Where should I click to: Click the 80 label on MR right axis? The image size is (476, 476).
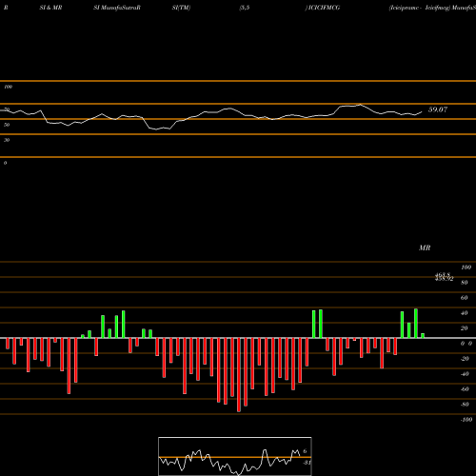(465, 283)
